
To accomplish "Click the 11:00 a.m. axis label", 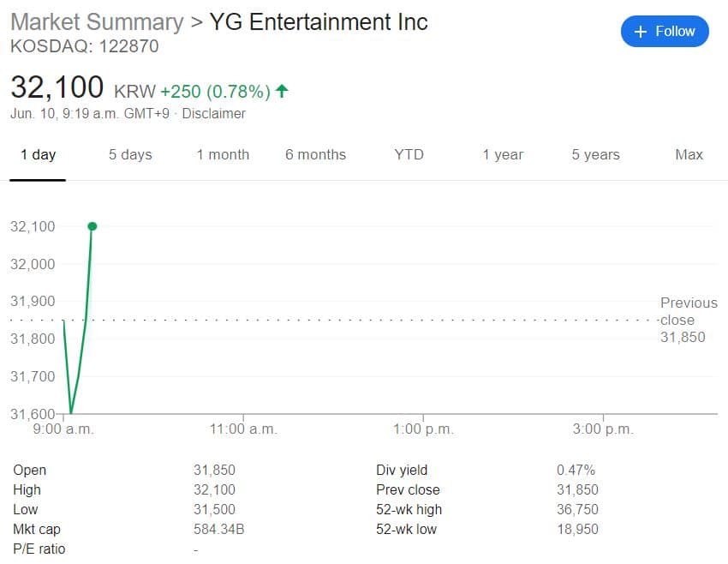I will [243, 429].
